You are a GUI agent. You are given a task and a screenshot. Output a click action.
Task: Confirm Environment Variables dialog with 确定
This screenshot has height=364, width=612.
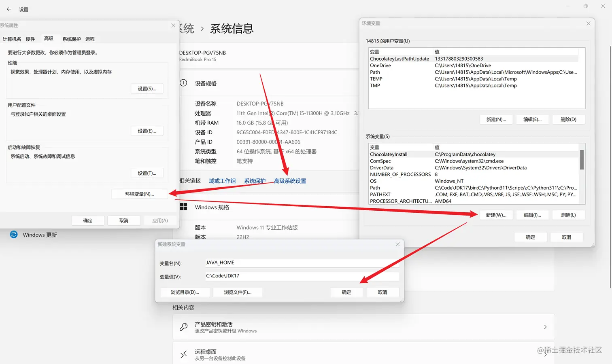click(x=531, y=237)
